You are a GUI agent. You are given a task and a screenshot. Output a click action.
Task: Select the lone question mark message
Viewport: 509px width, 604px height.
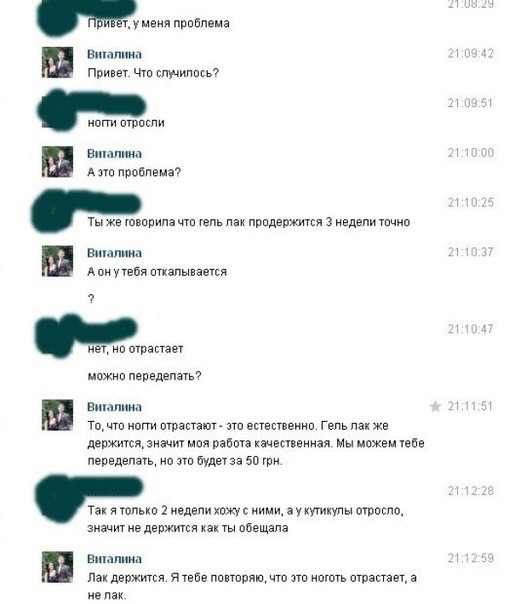(91, 299)
